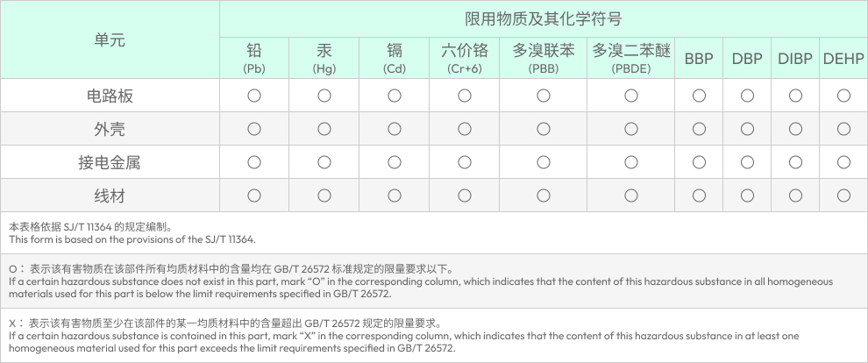Click the circle for 线材 under DEHP
Screen dimensions: 868x363
(843, 195)
